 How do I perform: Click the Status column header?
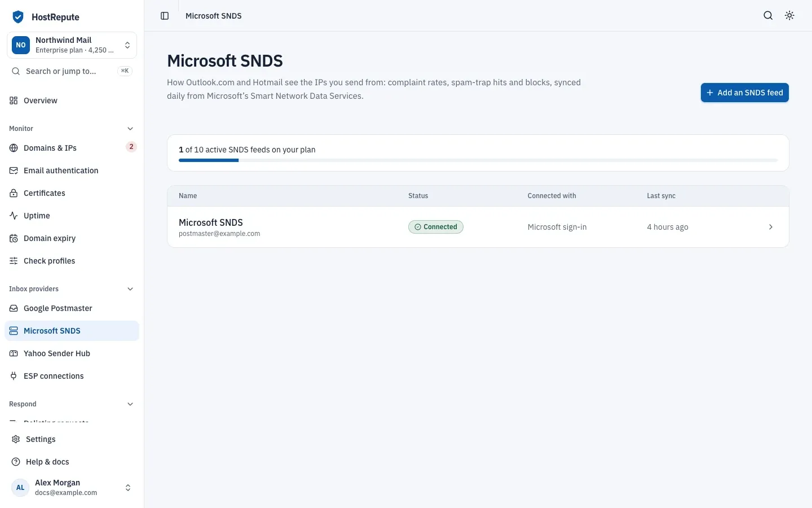(x=418, y=196)
